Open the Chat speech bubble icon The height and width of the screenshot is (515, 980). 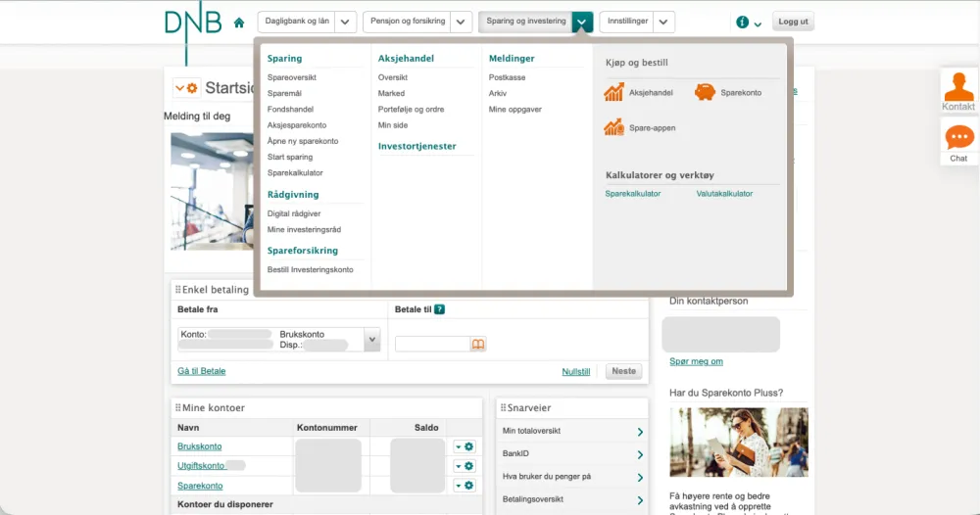pyautogui.click(x=959, y=137)
